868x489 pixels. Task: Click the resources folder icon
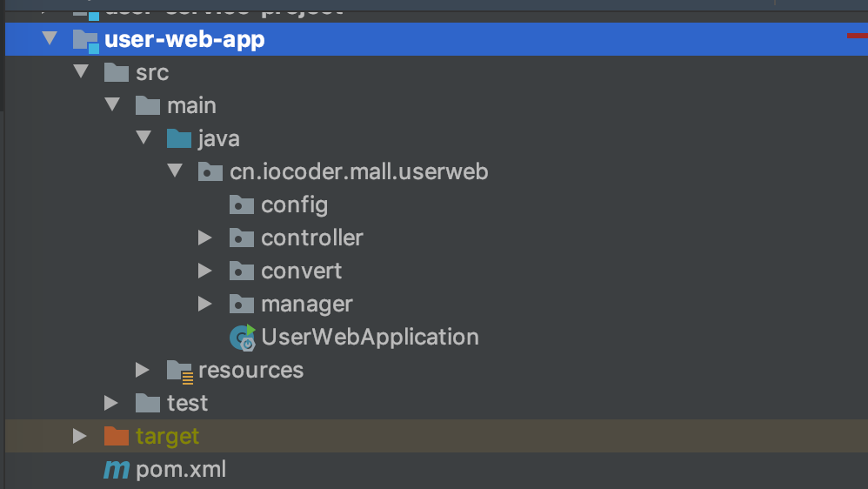179,371
